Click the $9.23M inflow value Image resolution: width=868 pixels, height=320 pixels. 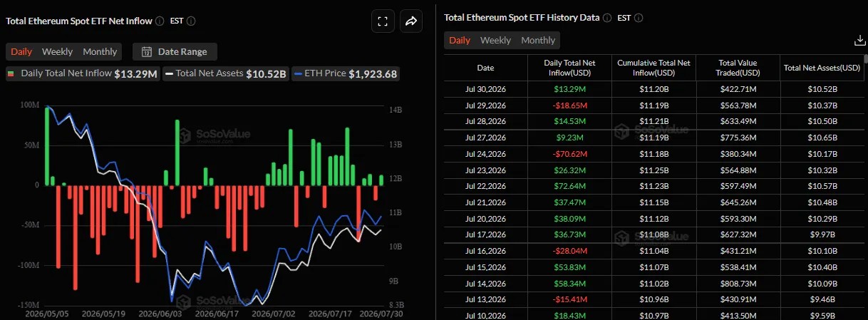569,138
